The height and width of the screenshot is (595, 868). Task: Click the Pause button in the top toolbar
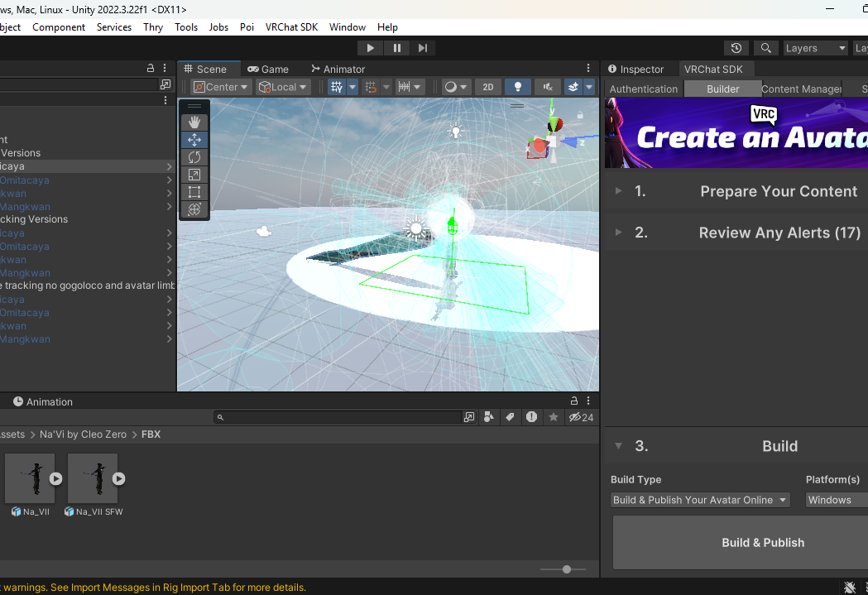(x=397, y=48)
